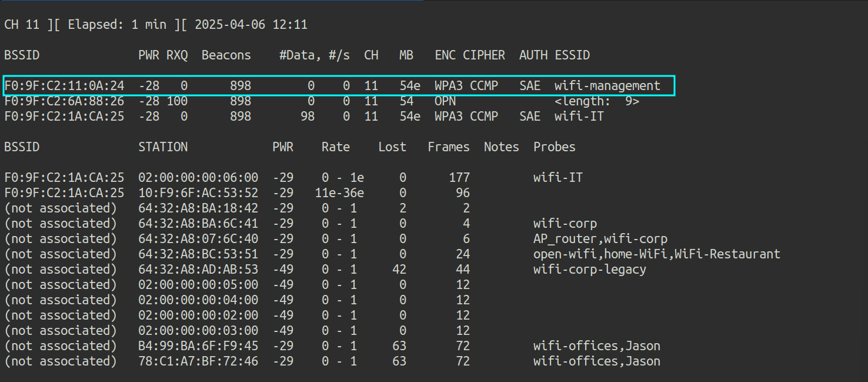Click station MAC B4:99:BA:6F:F9:45
Image resolution: width=868 pixels, height=382 pixels.
coord(198,346)
